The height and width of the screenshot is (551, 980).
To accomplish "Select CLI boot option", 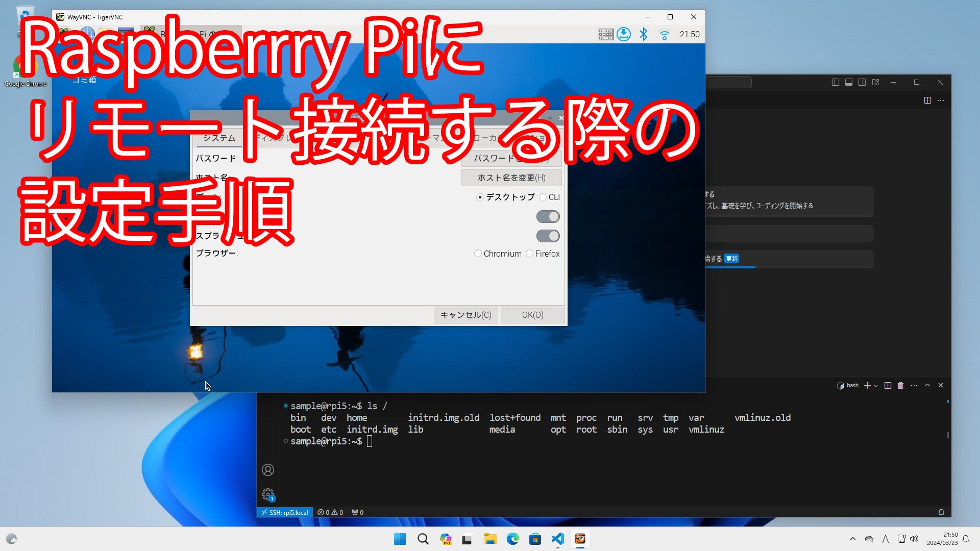I will 549,197.
